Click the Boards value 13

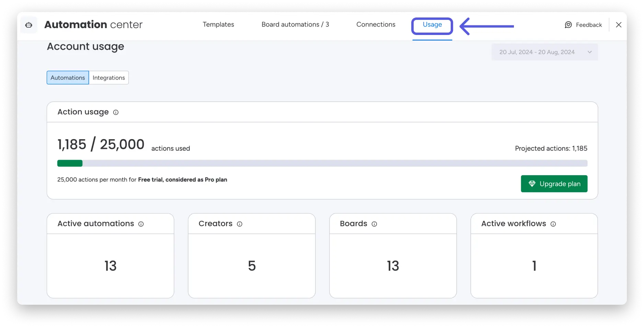(393, 266)
